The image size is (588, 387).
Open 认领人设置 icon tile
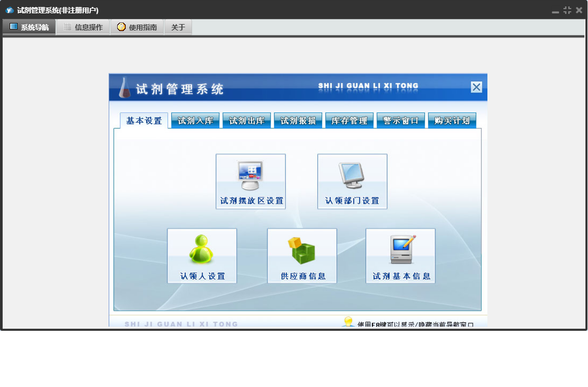coord(202,256)
